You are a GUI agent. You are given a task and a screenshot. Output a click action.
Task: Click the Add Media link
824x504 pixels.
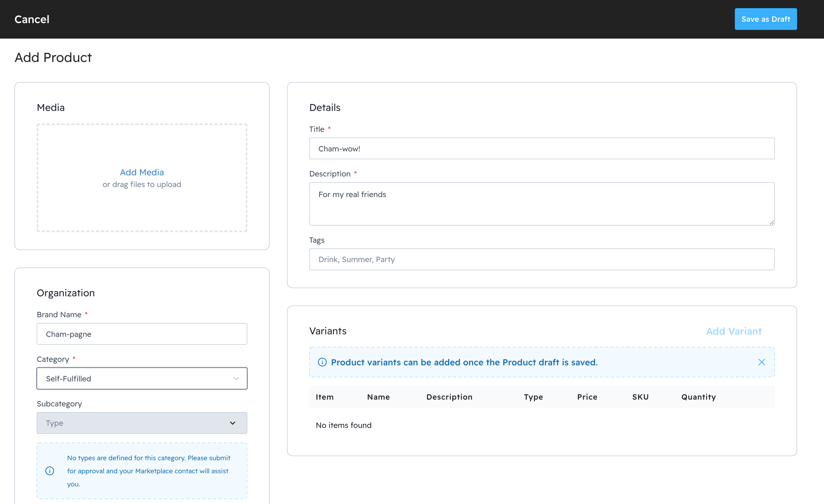(142, 172)
